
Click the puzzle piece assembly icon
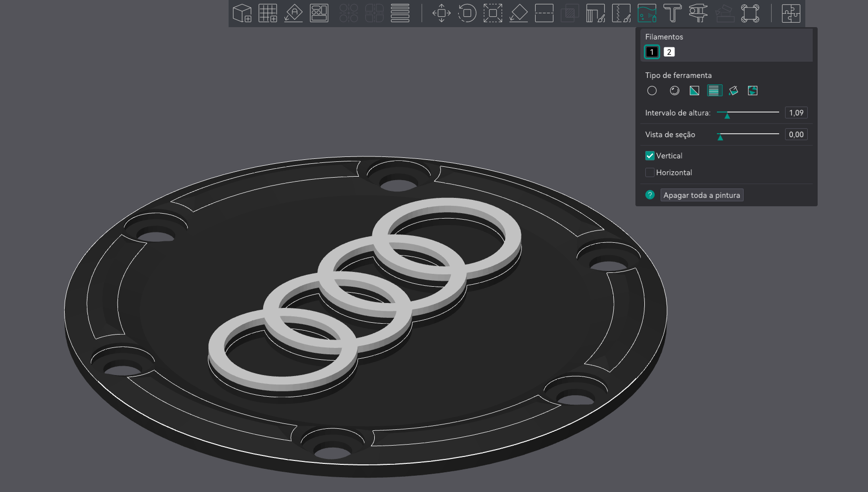click(x=791, y=13)
